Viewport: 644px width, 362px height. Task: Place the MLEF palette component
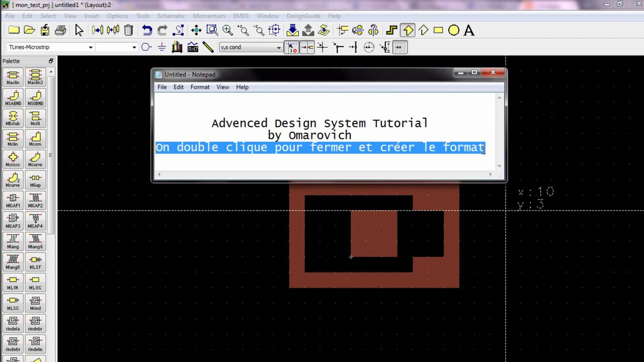35,262
